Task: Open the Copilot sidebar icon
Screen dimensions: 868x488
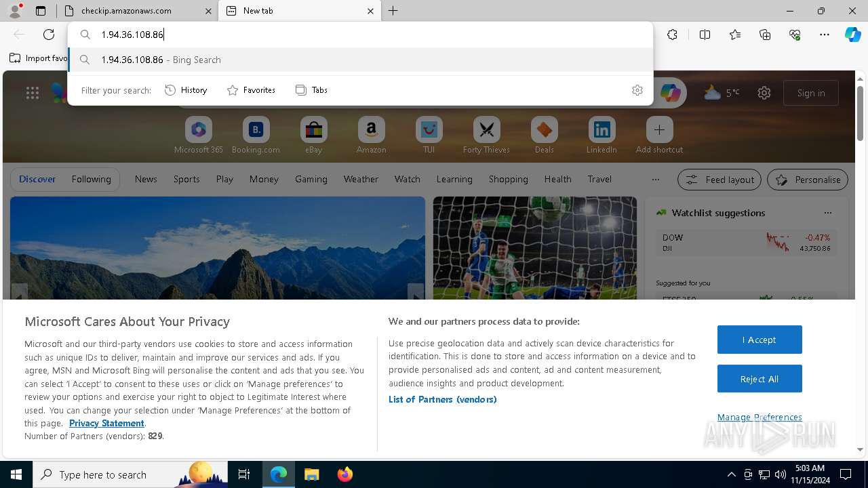Action: (x=852, y=35)
